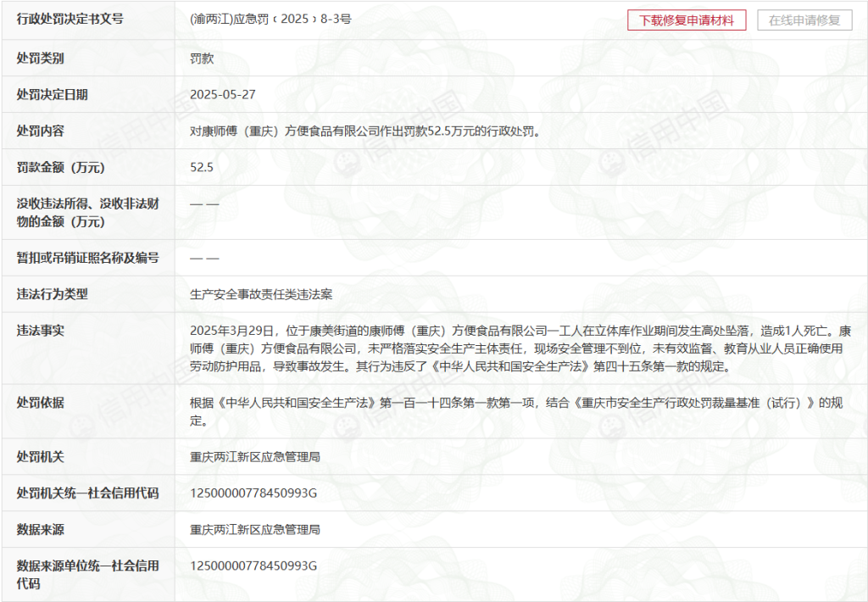Click the 罚款金额（万元） label
This screenshot has height=602, width=868.
click(61, 167)
